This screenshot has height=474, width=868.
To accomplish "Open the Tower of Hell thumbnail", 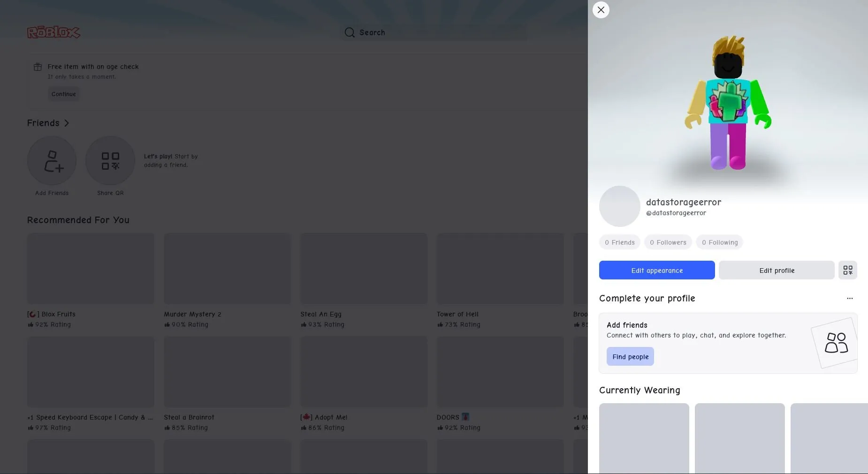I will coord(500,269).
